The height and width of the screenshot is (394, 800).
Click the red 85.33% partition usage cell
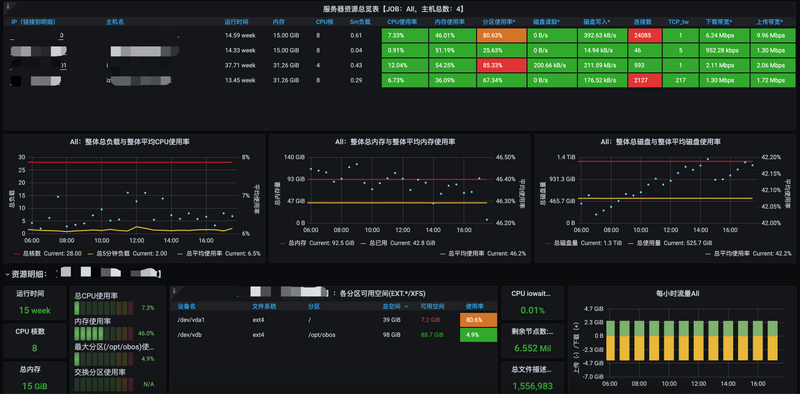(x=501, y=65)
